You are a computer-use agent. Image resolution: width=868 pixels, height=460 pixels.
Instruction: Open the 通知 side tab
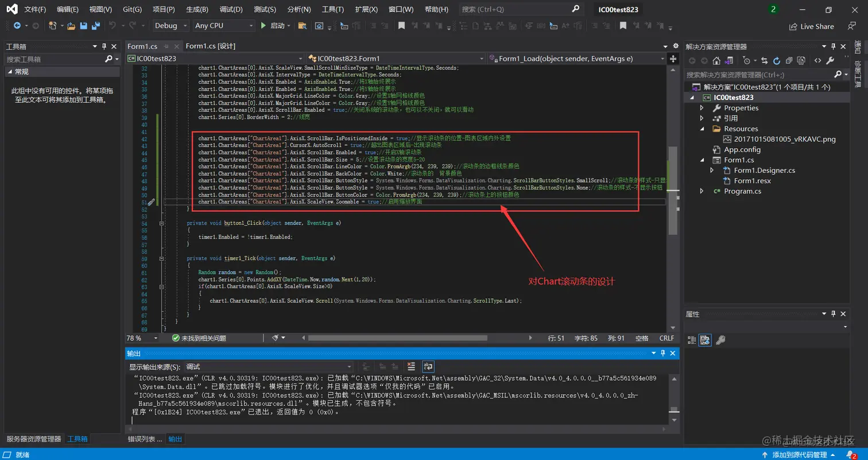(858, 47)
